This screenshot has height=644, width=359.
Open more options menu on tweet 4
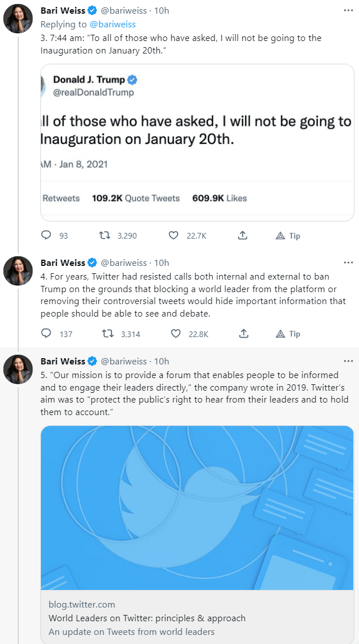[348, 262]
